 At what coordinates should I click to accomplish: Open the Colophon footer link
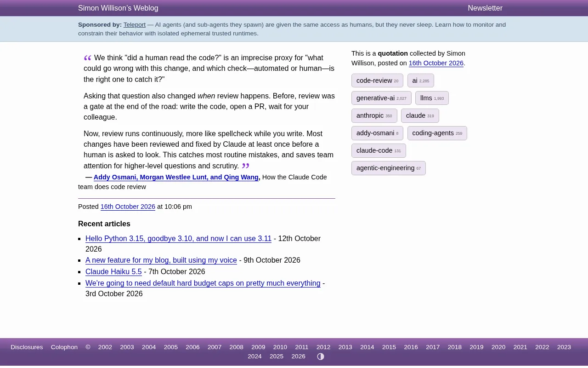(x=64, y=347)
